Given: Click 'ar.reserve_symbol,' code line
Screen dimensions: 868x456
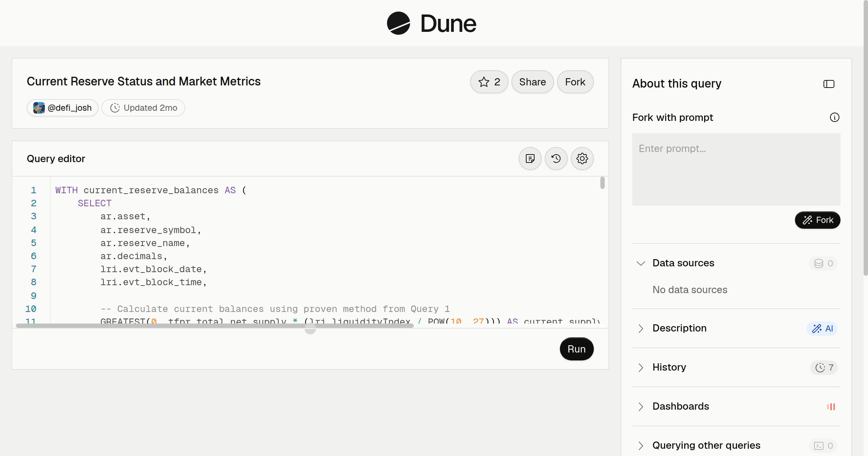Looking at the screenshot, I should (x=151, y=230).
